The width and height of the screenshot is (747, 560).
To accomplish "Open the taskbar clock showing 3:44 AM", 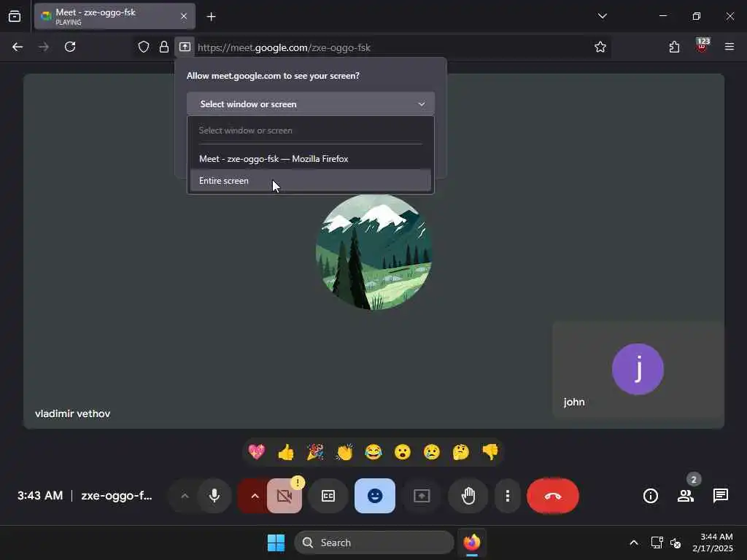I will tap(713, 542).
